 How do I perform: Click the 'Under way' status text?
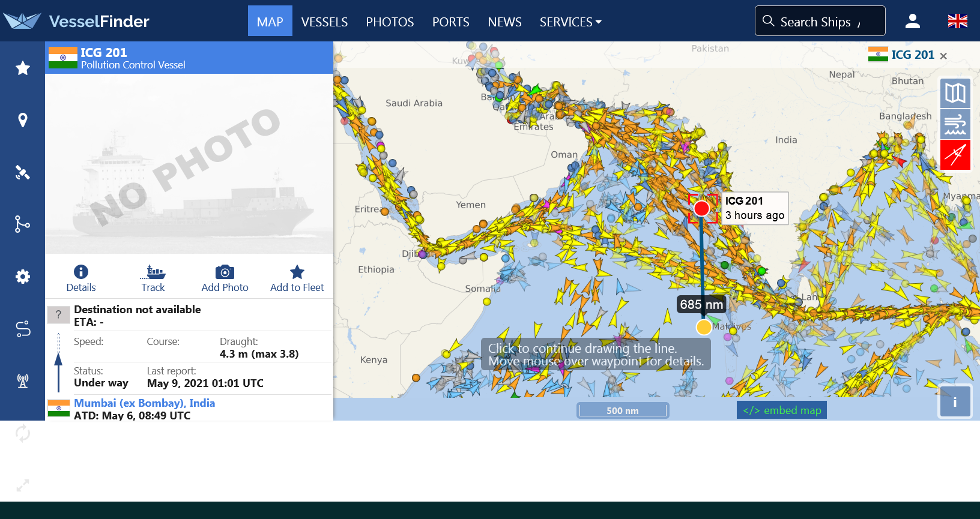coord(101,383)
